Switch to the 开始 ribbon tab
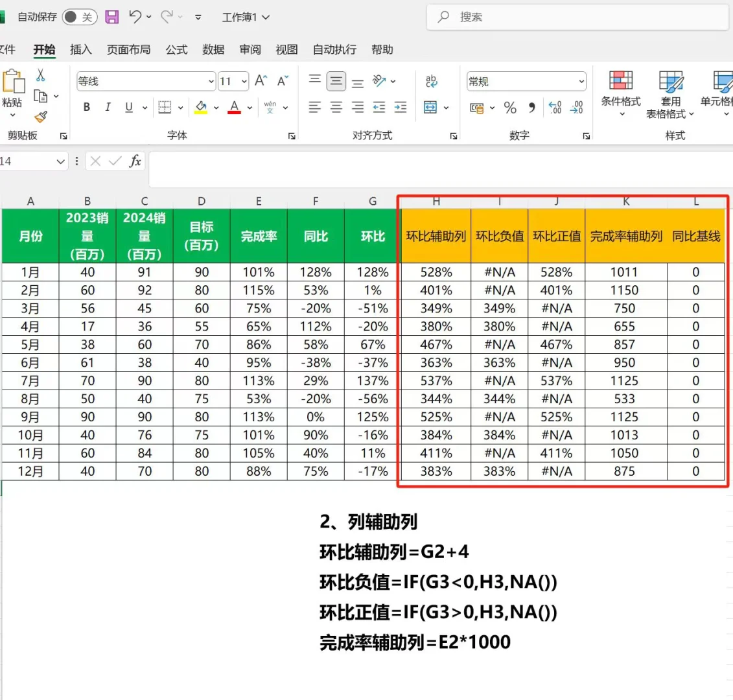 tap(45, 49)
